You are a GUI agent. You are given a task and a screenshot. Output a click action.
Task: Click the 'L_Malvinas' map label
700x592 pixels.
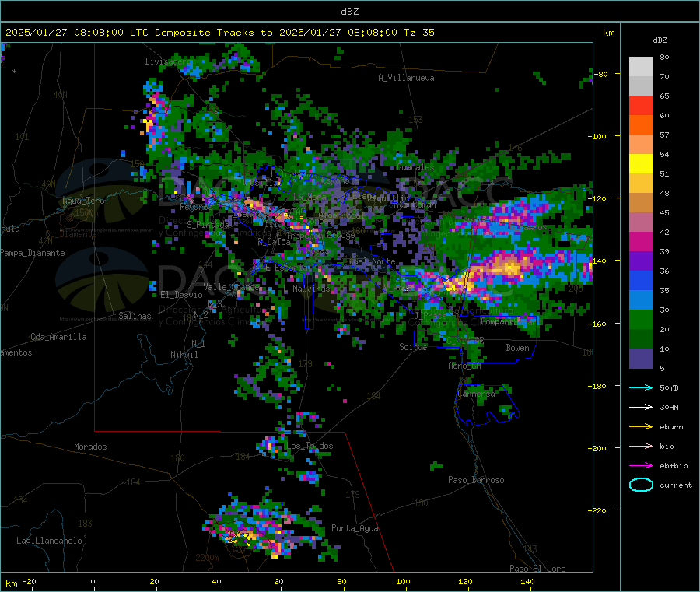306,289
